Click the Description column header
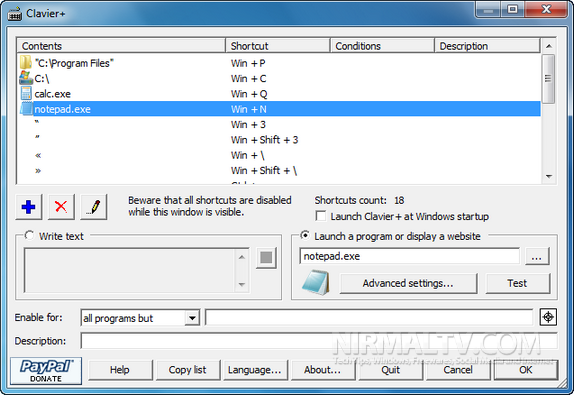The width and height of the screenshot is (574, 395). (x=487, y=46)
